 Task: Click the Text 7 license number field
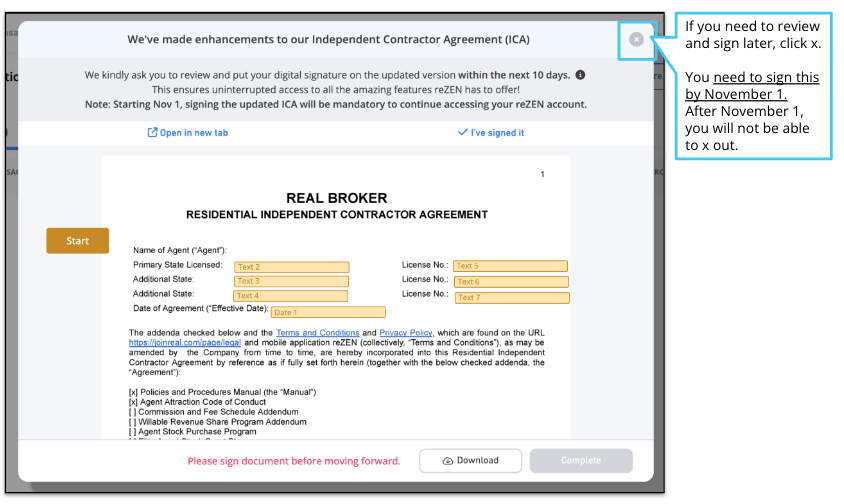click(x=512, y=298)
